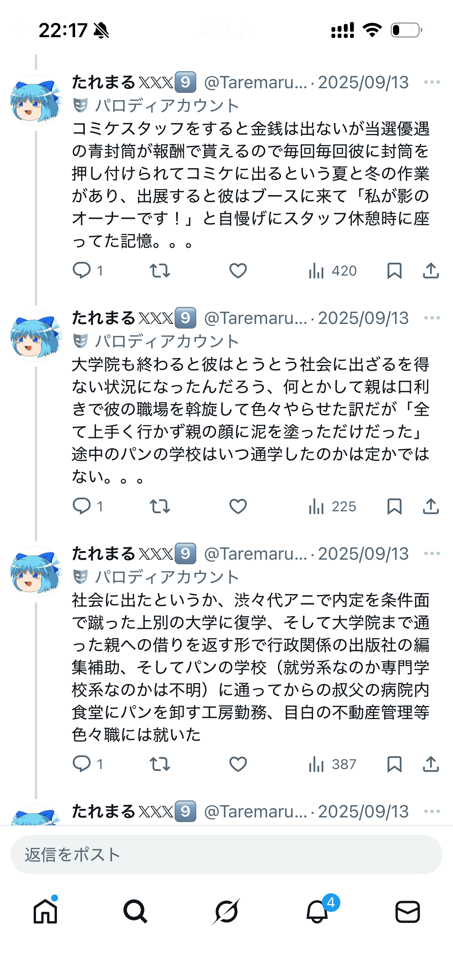
Task: Share the post with 387 views
Action: tap(431, 764)
